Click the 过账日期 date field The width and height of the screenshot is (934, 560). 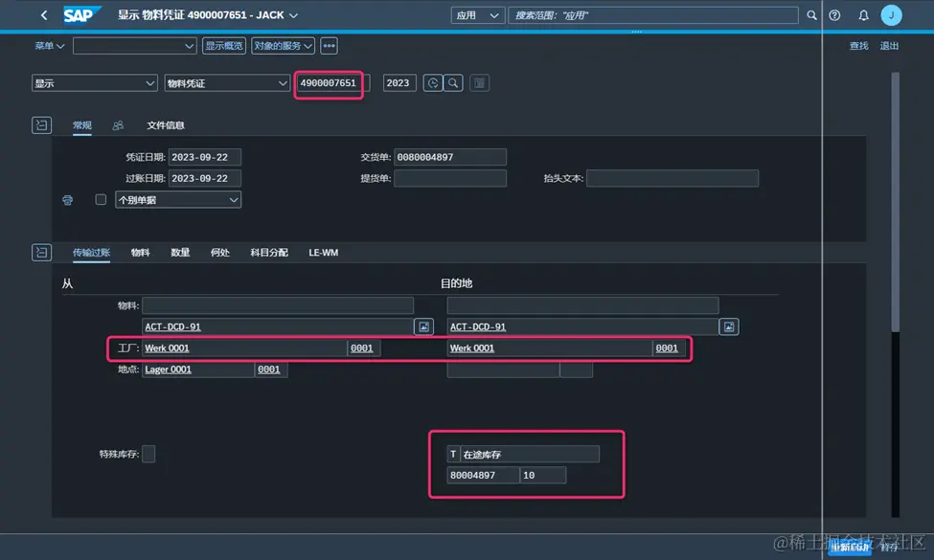point(205,179)
